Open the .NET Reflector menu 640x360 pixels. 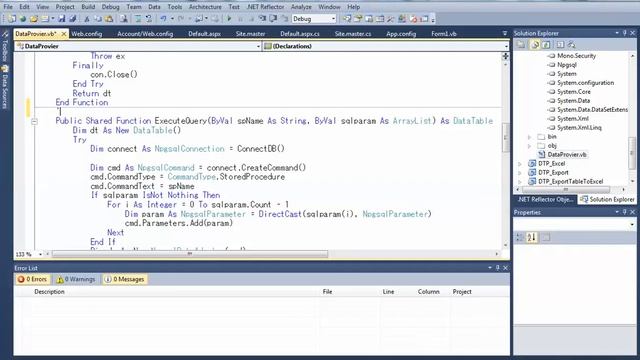[265, 7]
